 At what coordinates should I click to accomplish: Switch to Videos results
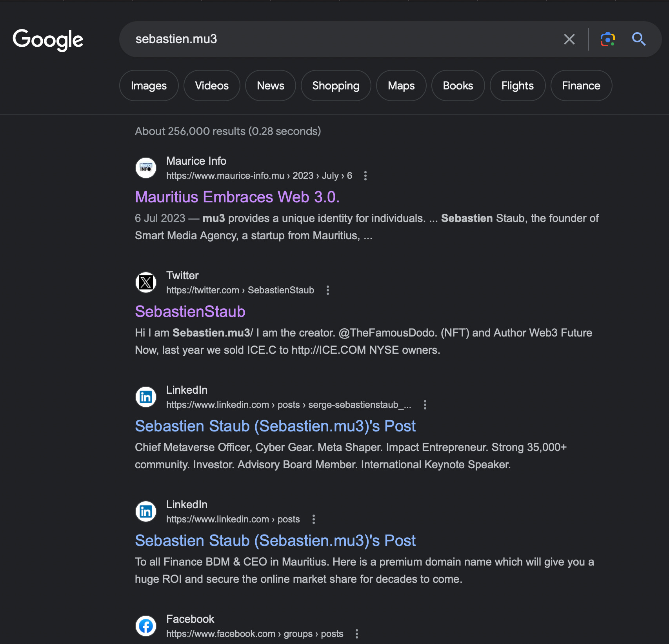[x=212, y=86]
